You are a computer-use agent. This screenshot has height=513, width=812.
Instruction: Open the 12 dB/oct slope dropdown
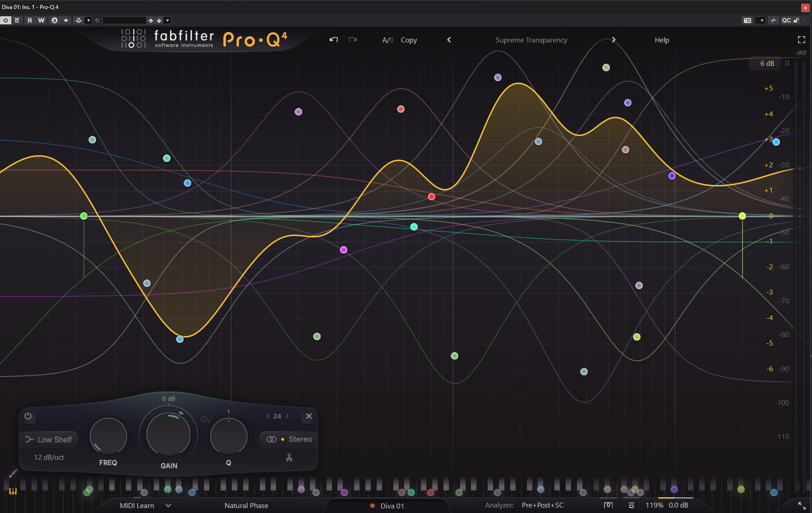point(49,458)
